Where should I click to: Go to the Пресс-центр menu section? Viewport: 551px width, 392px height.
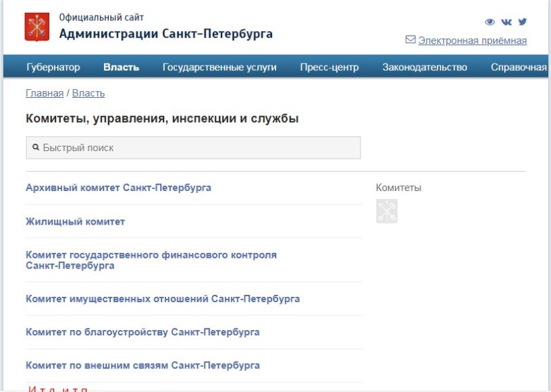[330, 67]
